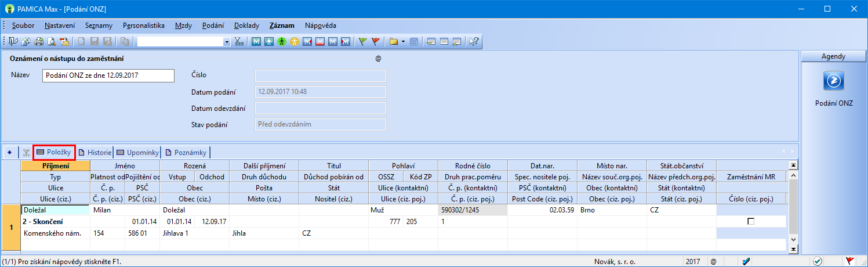This screenshot has height=267, width=868.
Task: Select the Komenského nám. street cell
Action: (x=56, y=233)
